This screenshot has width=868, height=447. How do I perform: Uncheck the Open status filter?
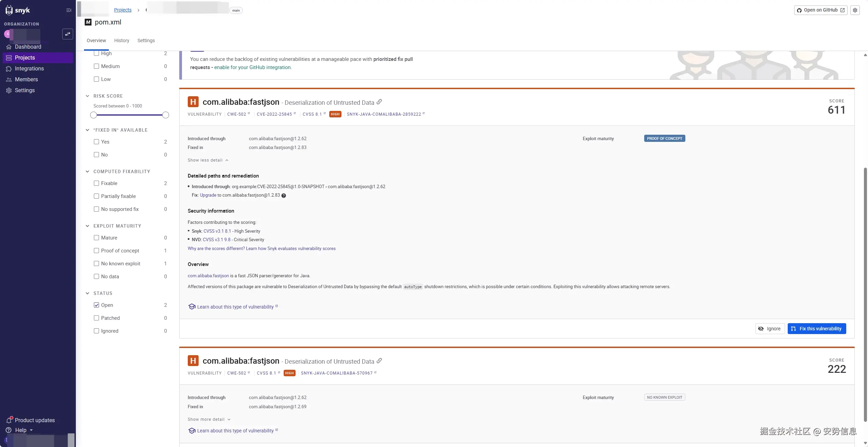point(97,305)
